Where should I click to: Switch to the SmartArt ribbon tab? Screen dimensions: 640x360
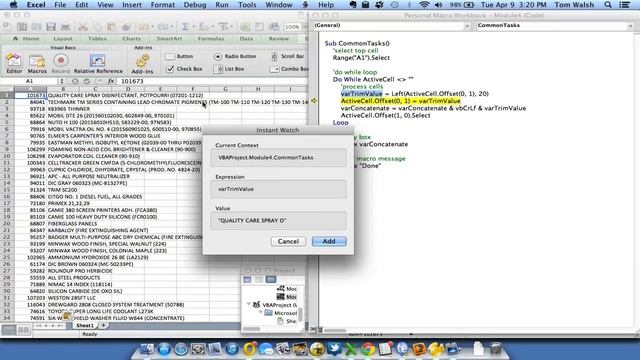[169, 38]
